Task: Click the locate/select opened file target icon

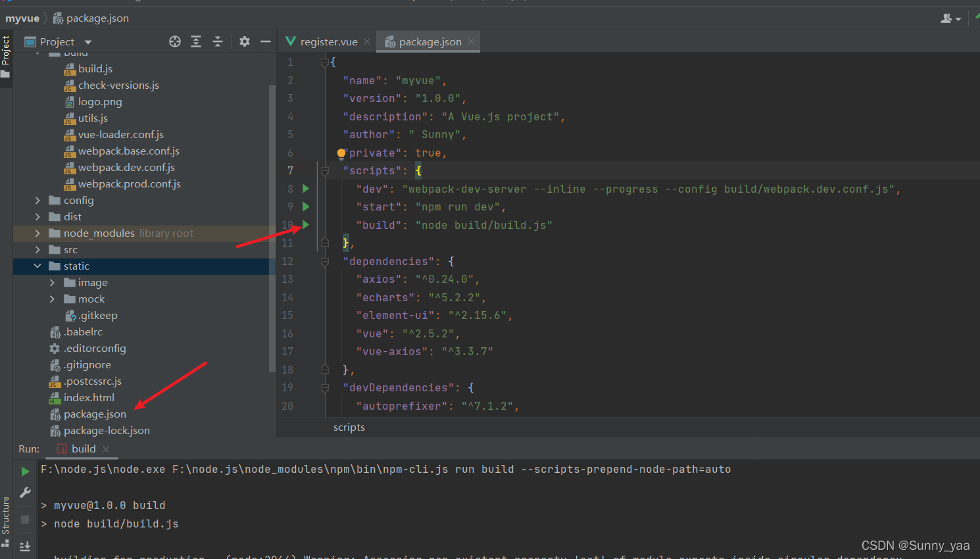Action: [x=175, y=41]
